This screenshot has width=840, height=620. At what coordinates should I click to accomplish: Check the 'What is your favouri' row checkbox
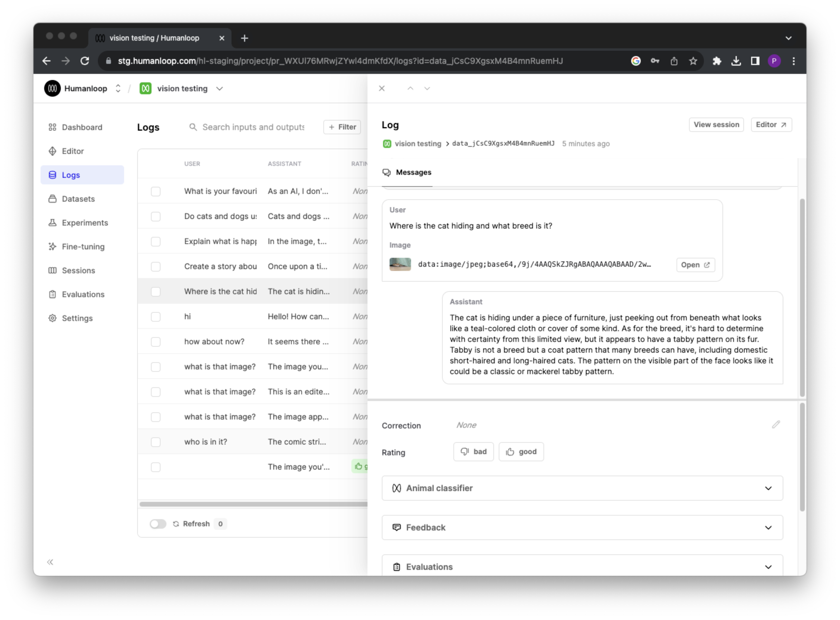[x=156, y=192]
